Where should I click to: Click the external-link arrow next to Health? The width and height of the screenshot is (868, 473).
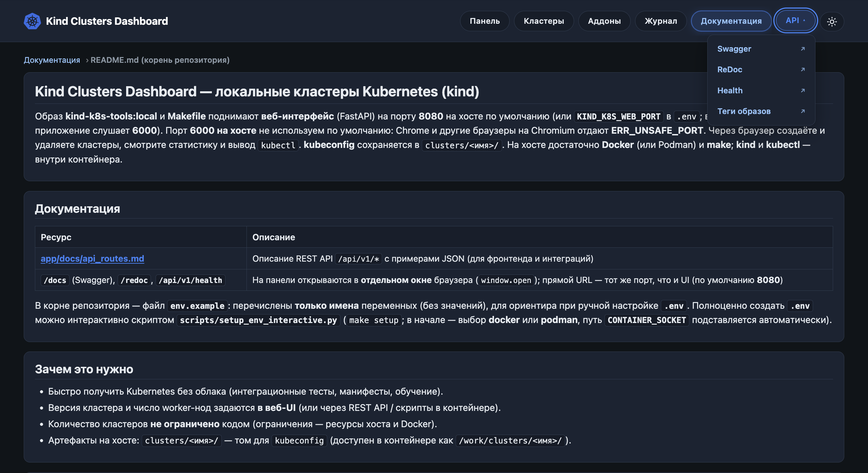[803, 91]
